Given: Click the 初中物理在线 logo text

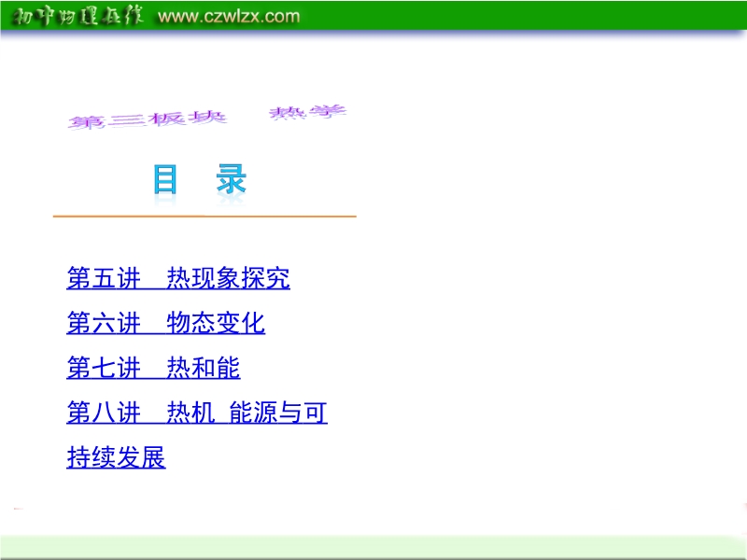Looking at the screenshot, I should pos(78,16).
